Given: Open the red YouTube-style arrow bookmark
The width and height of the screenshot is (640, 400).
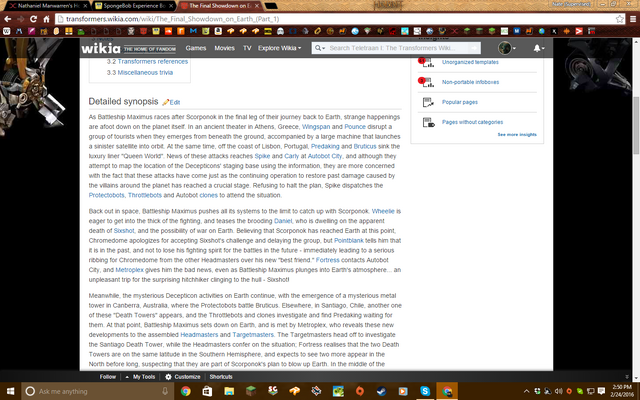Looking at the screenshot, I should point(579,31).
